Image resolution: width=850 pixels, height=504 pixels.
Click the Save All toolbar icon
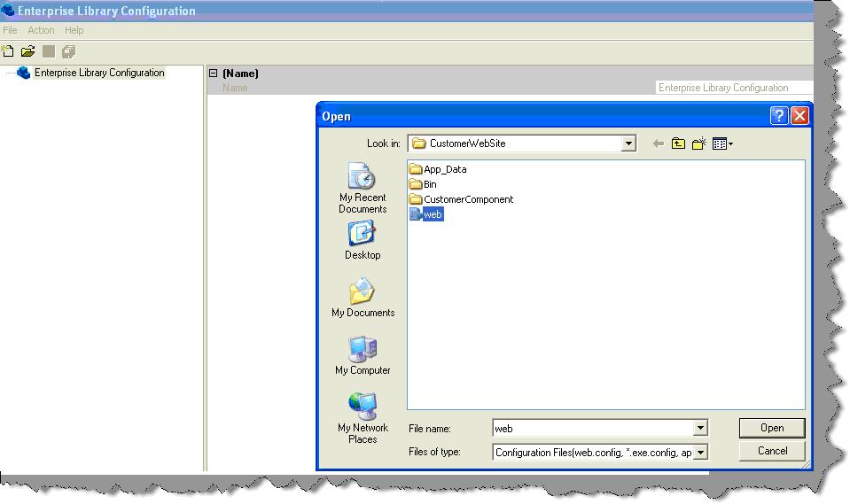[x=69, y=51]
